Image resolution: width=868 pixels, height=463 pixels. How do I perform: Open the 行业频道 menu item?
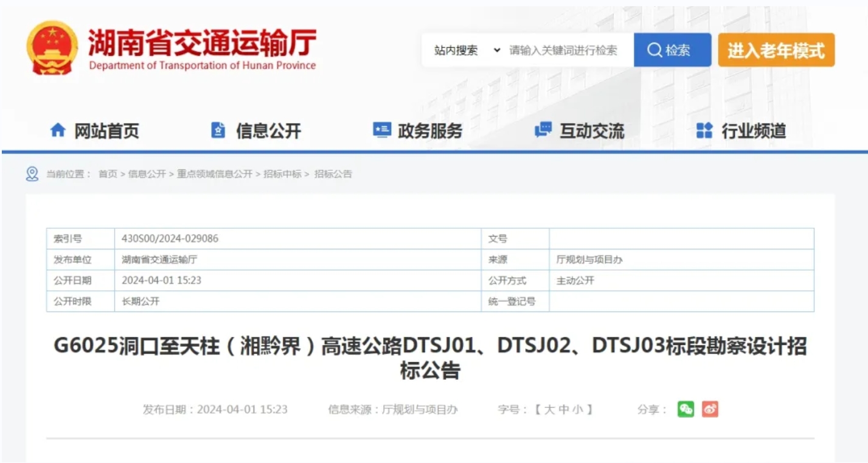[754, 130]
